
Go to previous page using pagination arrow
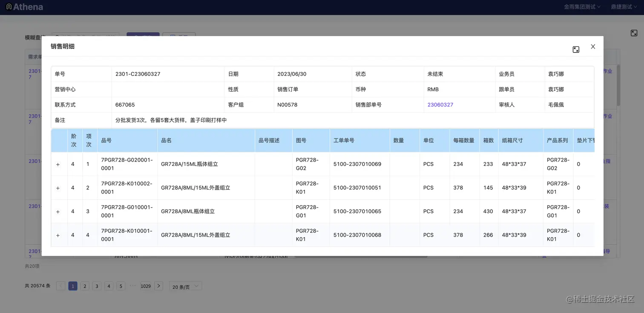coord(61,286)
